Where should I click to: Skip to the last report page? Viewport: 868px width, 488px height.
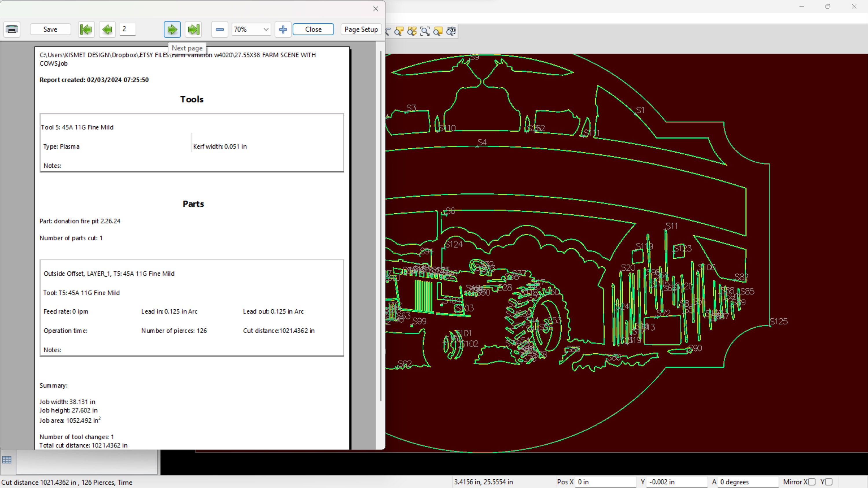193,29
